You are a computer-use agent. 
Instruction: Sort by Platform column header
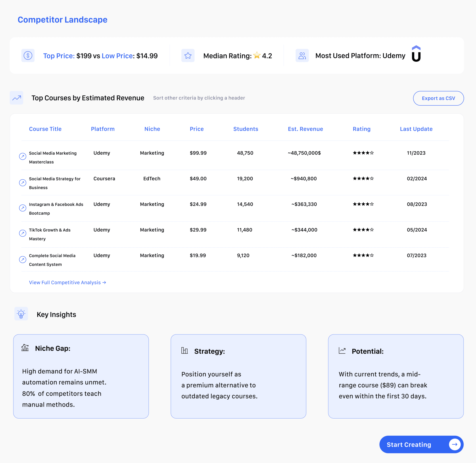(x=103, y=129)
